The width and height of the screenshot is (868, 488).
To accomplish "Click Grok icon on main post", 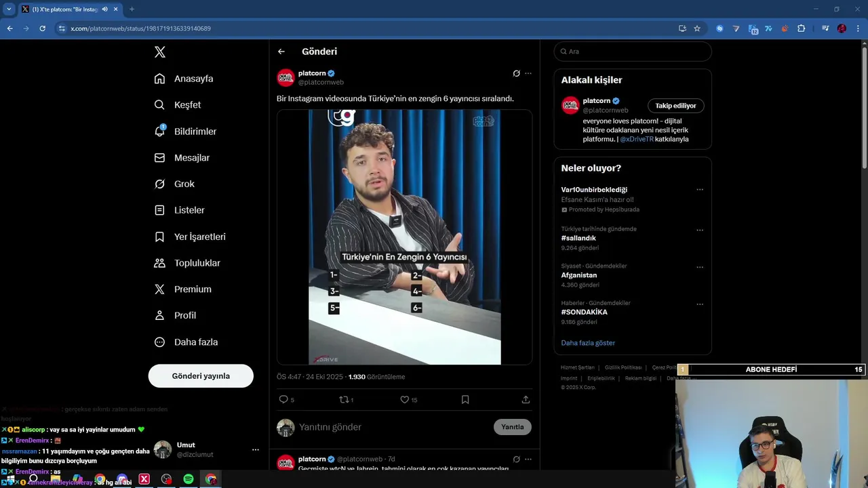I will 516,73.
